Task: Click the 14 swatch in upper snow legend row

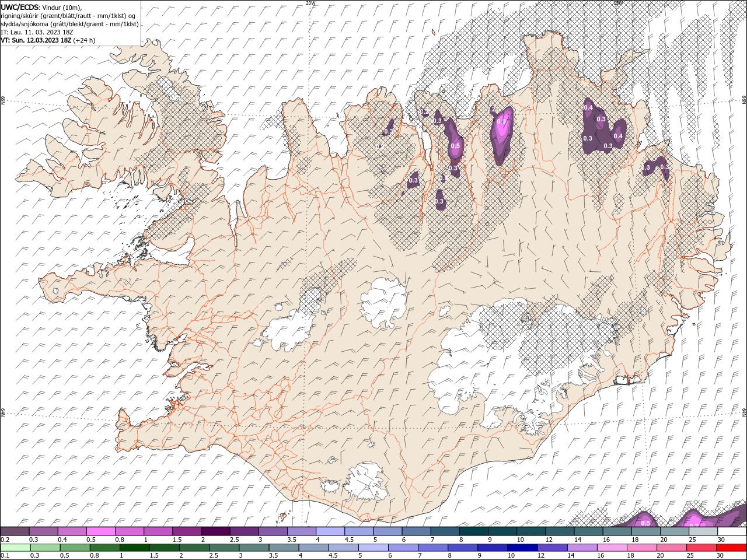Action: (x=588, y=531)
